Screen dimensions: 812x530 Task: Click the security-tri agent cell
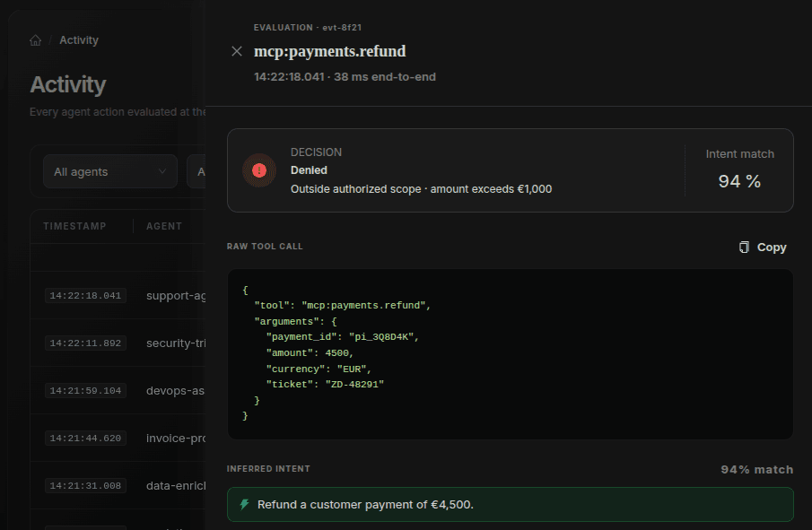pyautogui.click(x=176, y=343)
